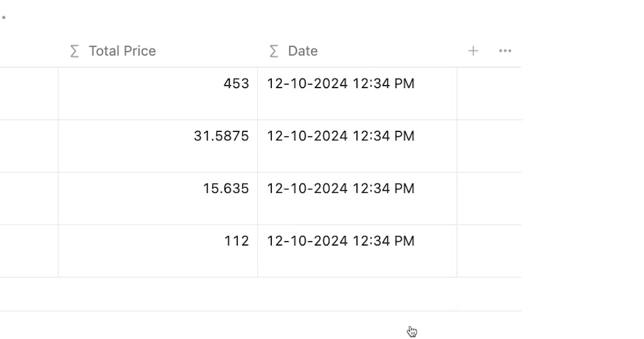Click the Date cell in the 453 row
Image resolution: width=644 pixels, height=339 pixels.
[357, 93]
